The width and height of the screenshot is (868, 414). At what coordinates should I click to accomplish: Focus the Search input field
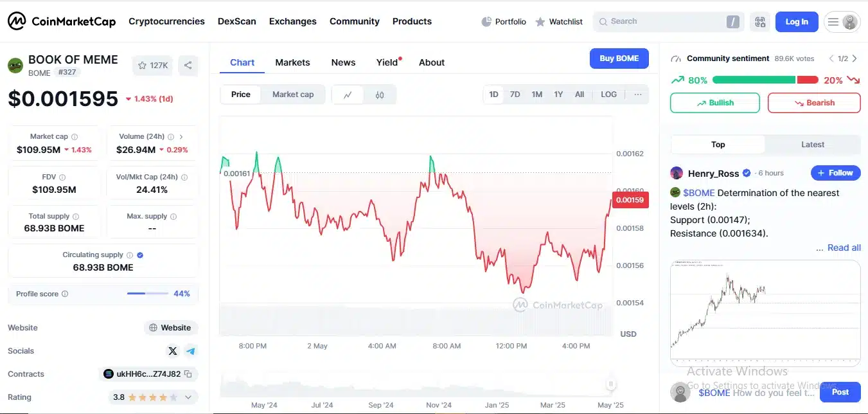pos(668,22)
